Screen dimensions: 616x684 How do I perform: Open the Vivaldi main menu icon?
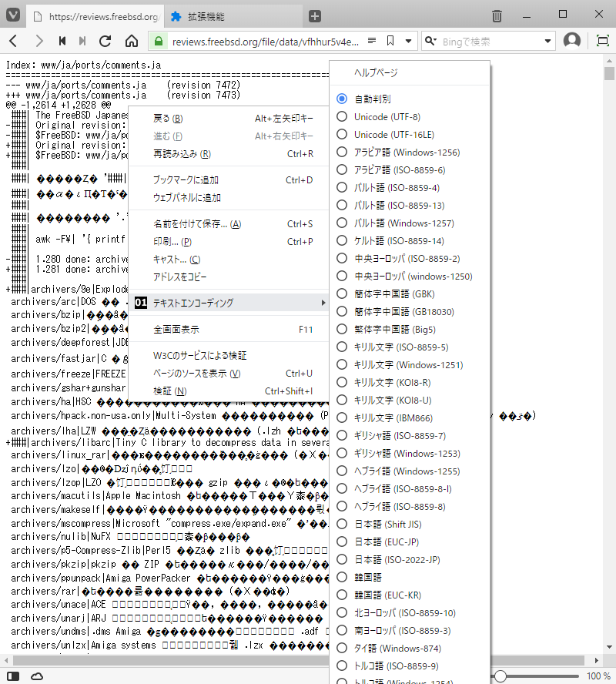pyautogui.click(x=13, y=15)
